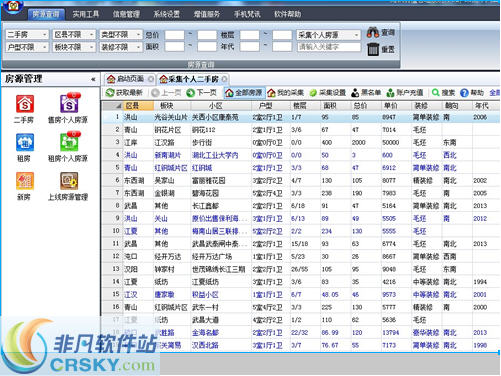
Task: Open 我的采集 collection
Action: coord(286,93)
